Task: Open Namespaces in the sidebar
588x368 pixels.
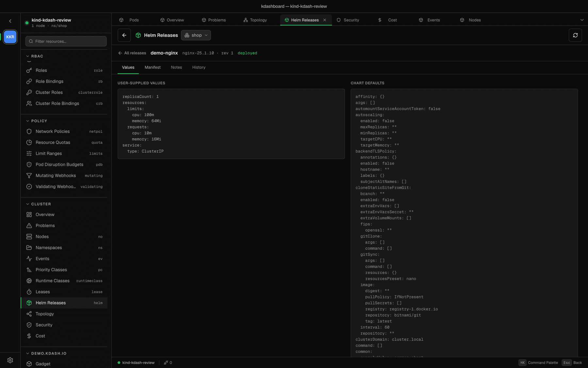Action: click(64, 248)
